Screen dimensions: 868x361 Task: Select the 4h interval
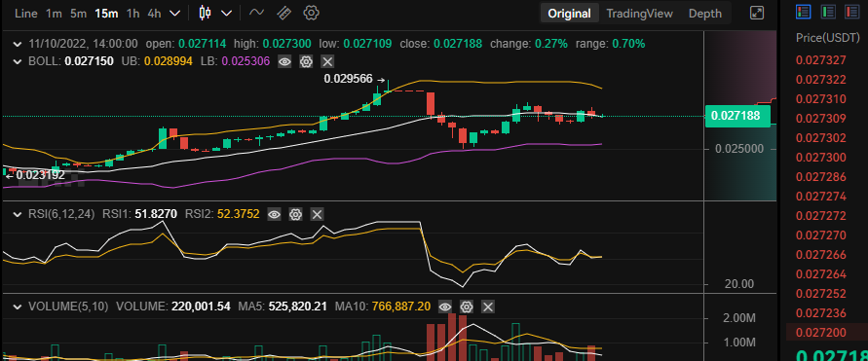(x=154, y=14)
